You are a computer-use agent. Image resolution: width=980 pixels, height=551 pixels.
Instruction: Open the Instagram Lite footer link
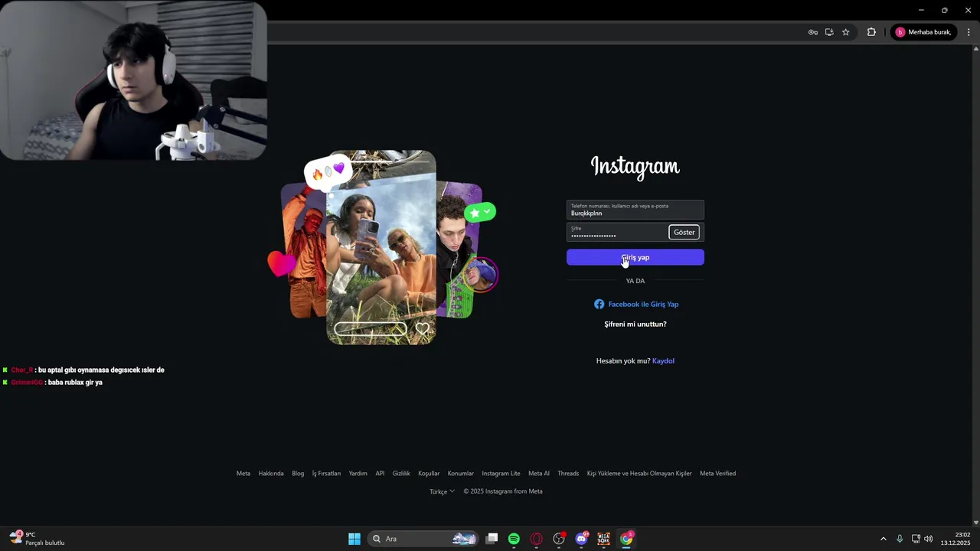(501, 473)
